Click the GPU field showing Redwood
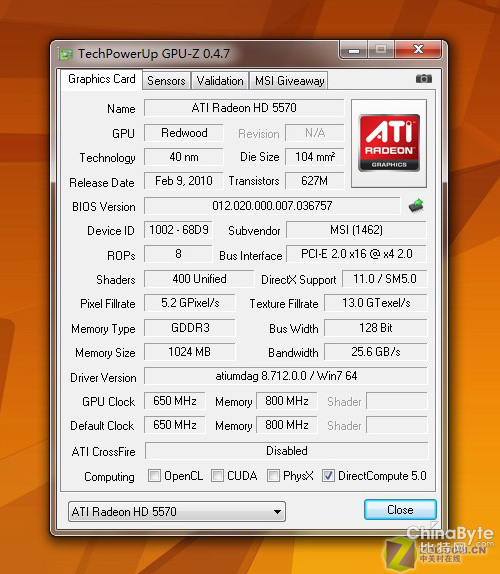Viewport: 500px width, 574px height. click(184, 133)
